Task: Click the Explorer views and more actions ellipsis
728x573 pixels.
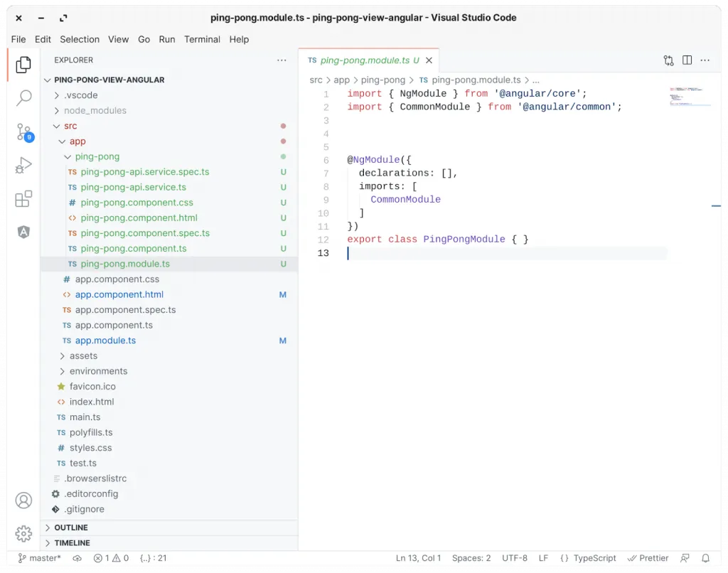Action: 282,60
